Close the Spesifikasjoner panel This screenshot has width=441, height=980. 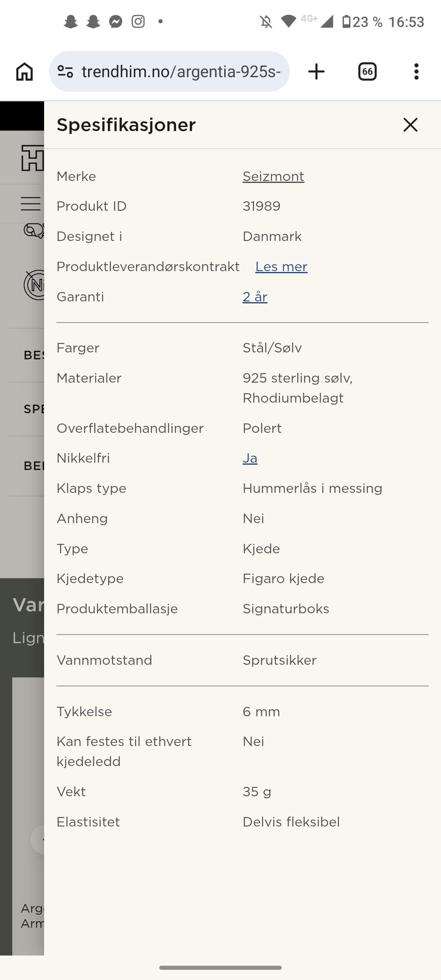click(x=410, y=125)
